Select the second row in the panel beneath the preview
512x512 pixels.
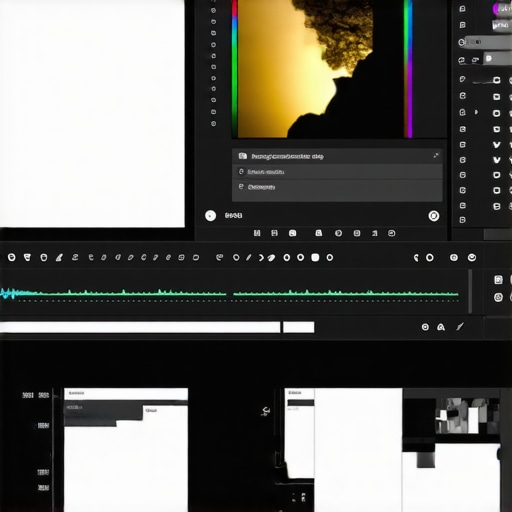(337, 172)
